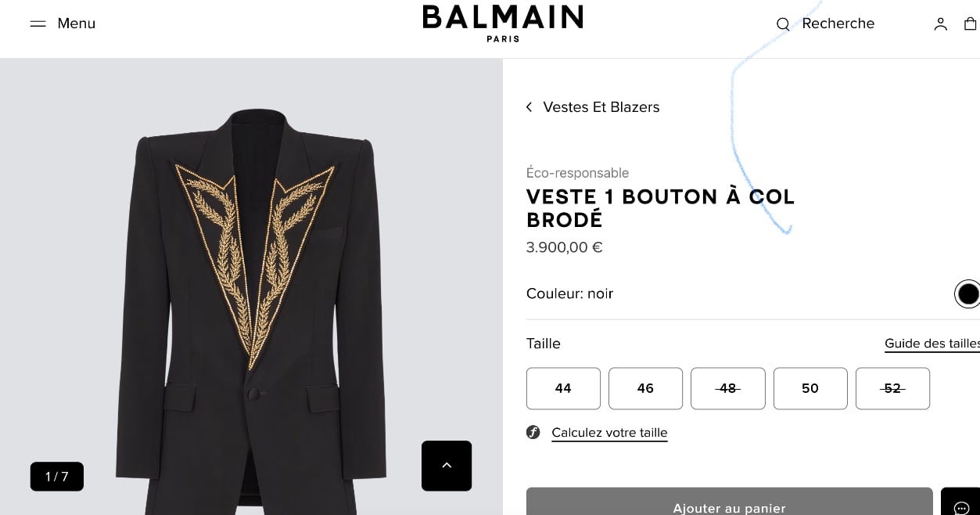Click the Calculez votre taille link
Viewport: 980px width, 515px height.
point(609,433)
